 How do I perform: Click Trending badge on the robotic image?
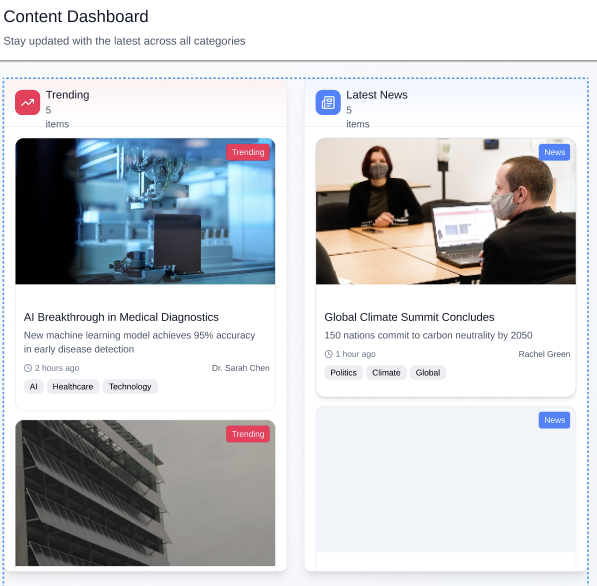[x=248, y=152]
